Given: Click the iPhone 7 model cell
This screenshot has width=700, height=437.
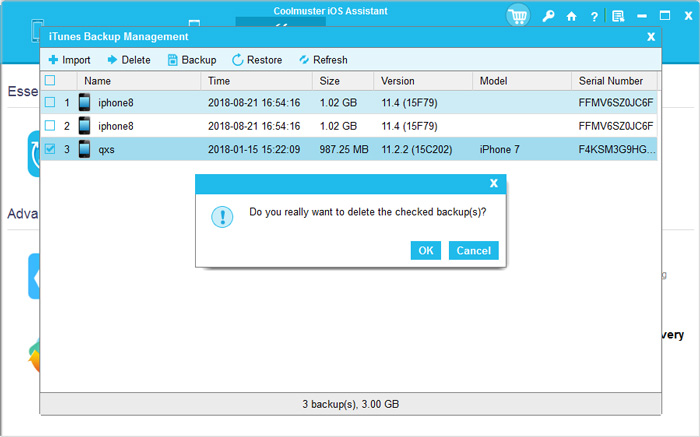Looking at the screenshot, I should pos(500,150).
